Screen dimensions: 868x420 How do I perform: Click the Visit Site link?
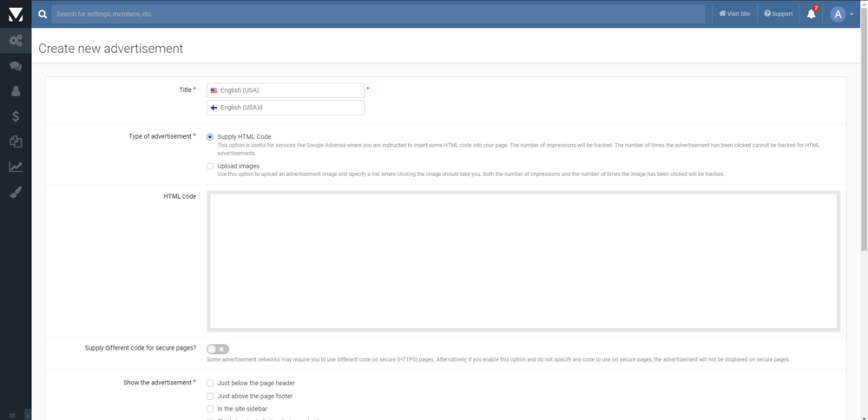click(734, 14)
